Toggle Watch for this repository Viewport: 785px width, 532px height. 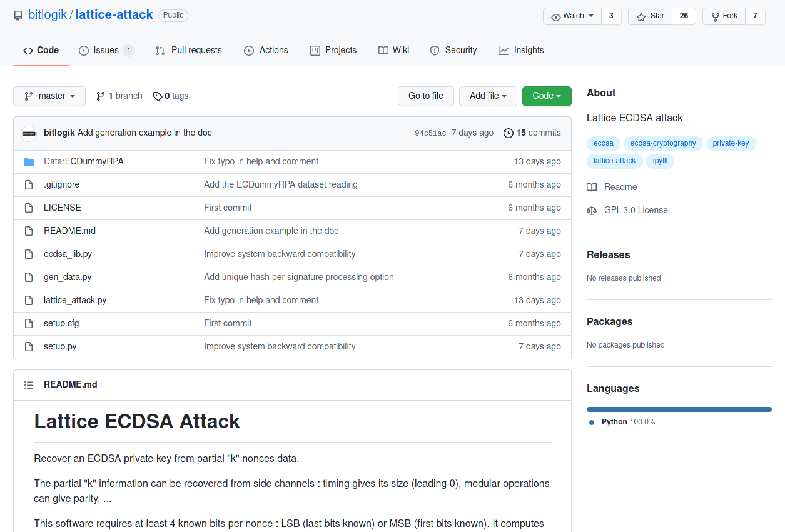point(571,16)
